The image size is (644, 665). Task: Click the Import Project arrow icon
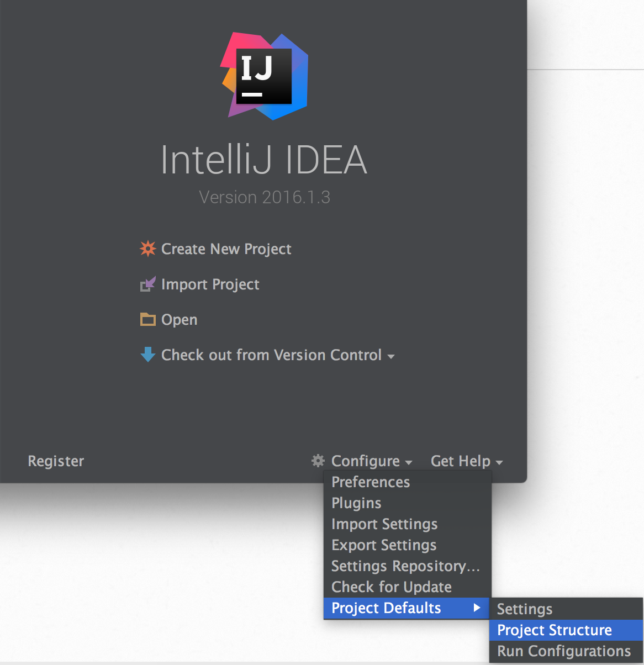coord(147,284)
